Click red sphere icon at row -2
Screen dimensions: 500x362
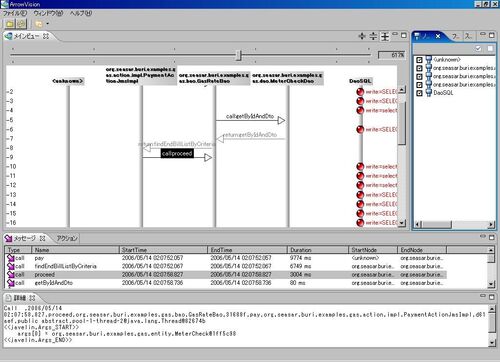pyautogui.click(x=360, y=92)
